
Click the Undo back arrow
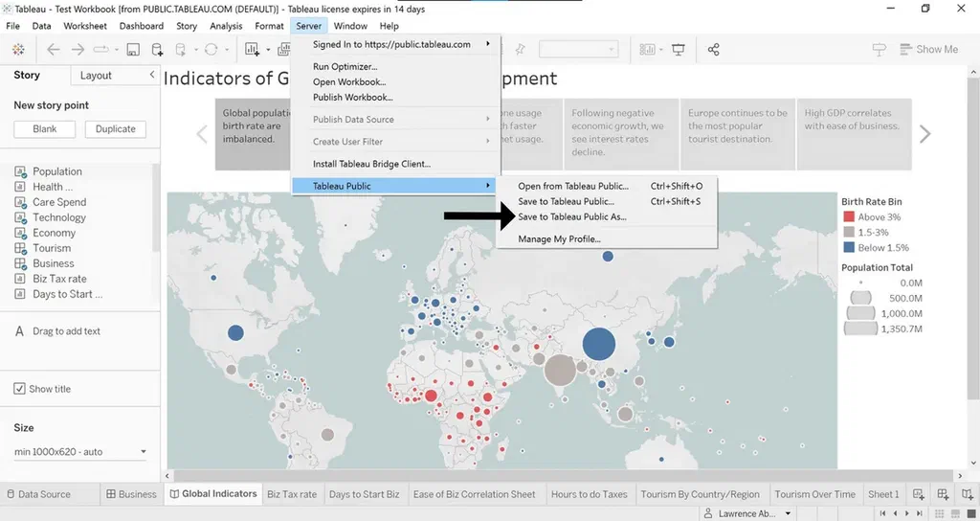(x=54, y=50)
